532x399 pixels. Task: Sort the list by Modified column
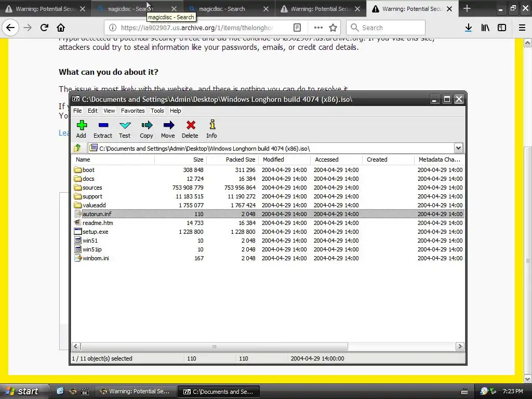click(284, 159)
